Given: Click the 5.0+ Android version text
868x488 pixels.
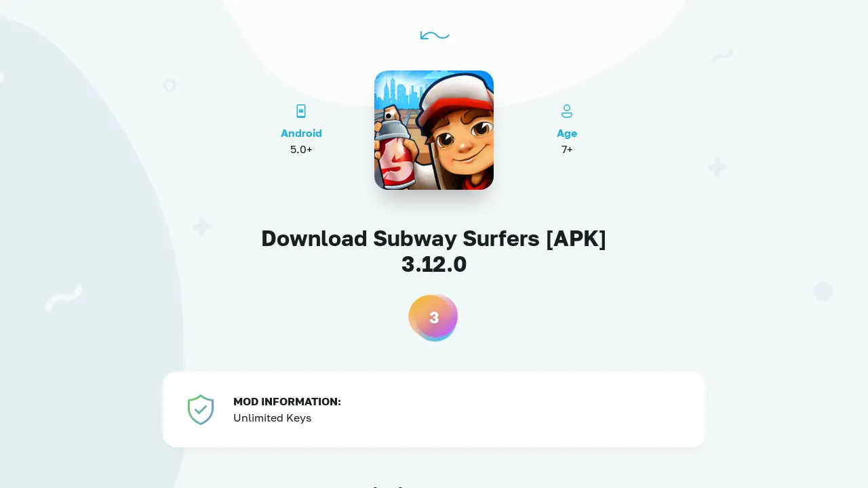Looking at the screenshot, I should (x=301, y=150).
